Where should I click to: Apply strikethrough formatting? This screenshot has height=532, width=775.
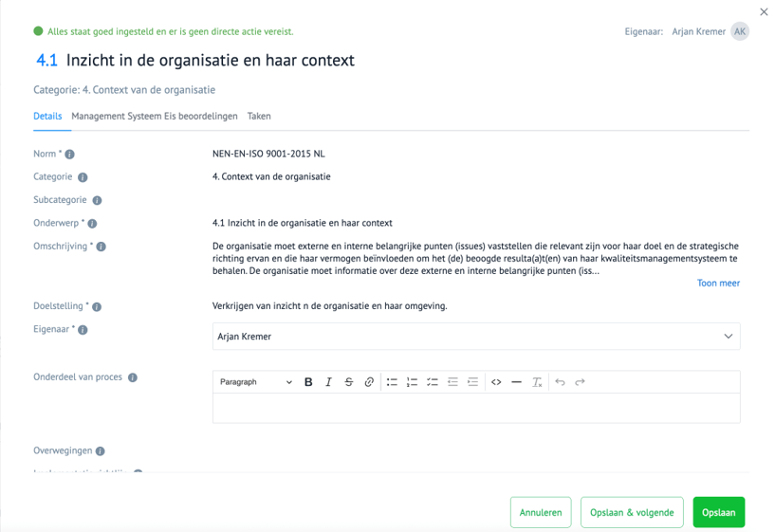[349, 382]
